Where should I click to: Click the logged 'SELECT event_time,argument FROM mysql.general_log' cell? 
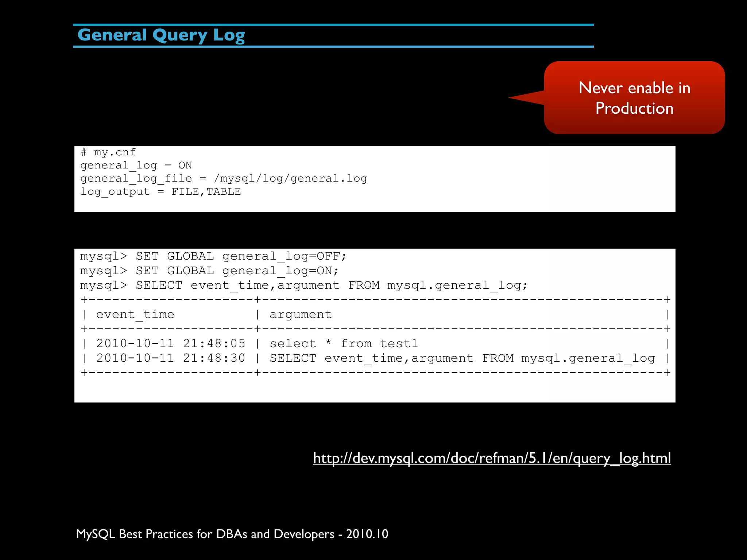462,358
